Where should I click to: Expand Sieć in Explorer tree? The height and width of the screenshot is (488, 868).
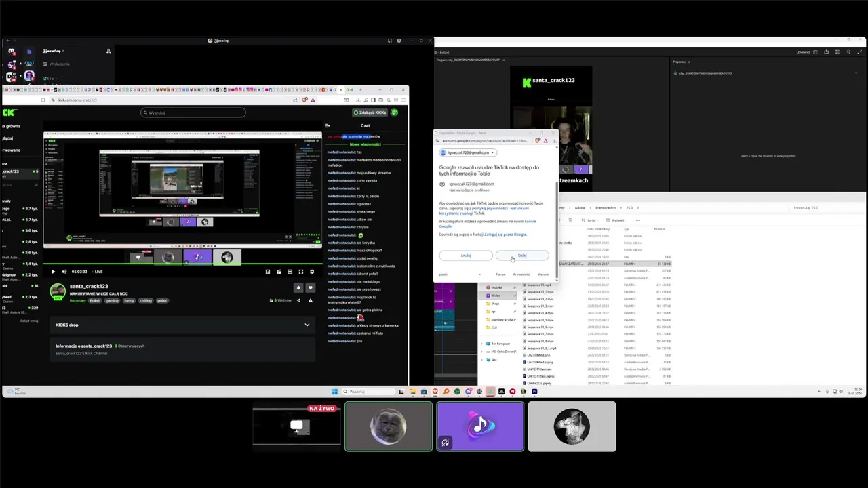pyautogui.click(x=482, y=360)
